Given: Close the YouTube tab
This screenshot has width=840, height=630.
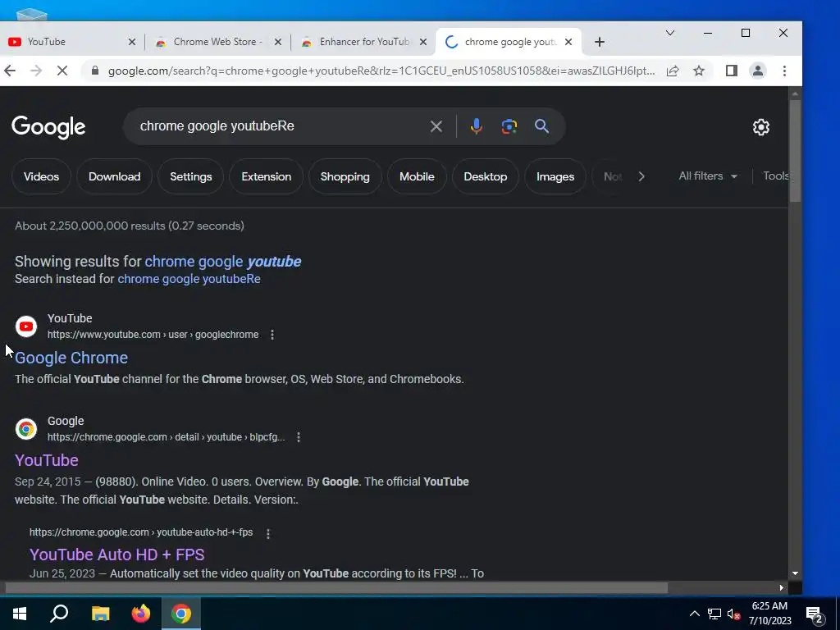Looking at the screenshot, I should click(132, 42).
